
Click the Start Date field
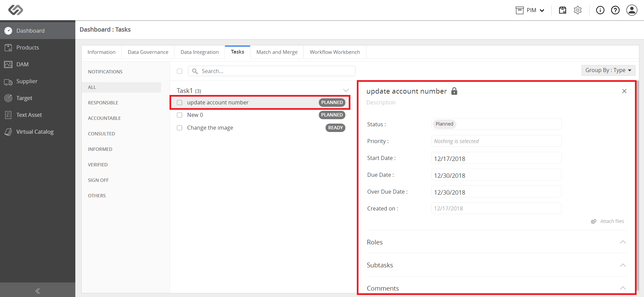pos(496,158)
